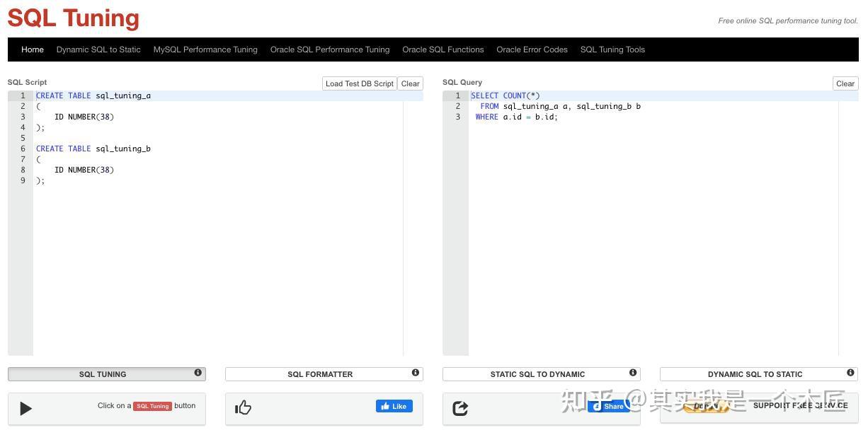Image resolution: width=868 pixels, height=435 pixels.
Task: Click the Load Test DB Script button
Action: 360,83
